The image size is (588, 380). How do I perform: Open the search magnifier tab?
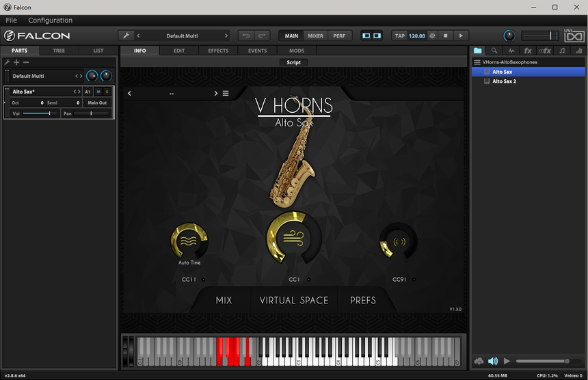point(494,51)
